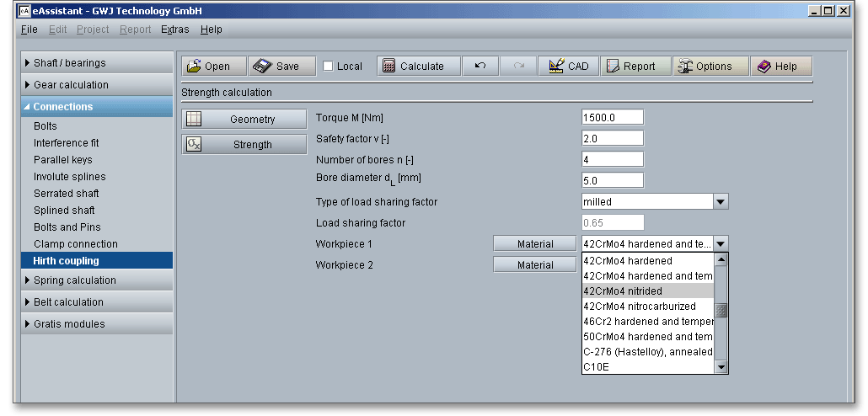
Task: Click the material list scrollbar thumb
Action: pos(721,312)
